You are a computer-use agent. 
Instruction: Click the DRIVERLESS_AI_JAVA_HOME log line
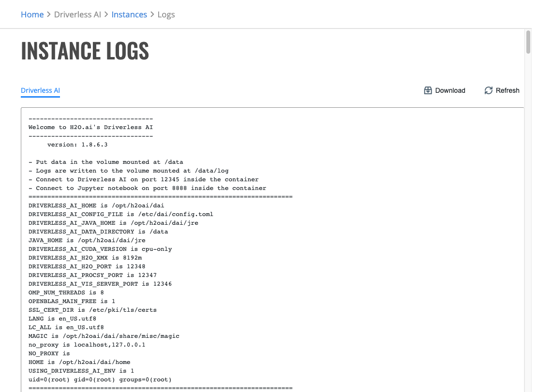click(113, 223)
